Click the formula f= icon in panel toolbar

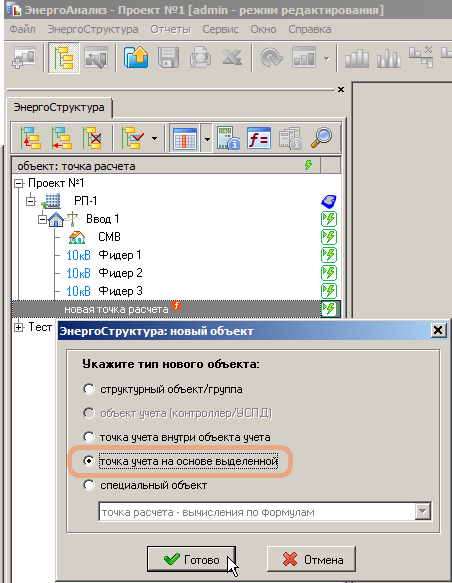point(259,138)
